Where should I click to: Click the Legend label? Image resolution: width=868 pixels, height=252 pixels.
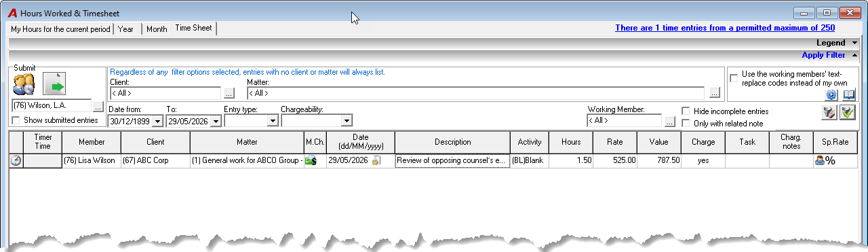(831, 43)
